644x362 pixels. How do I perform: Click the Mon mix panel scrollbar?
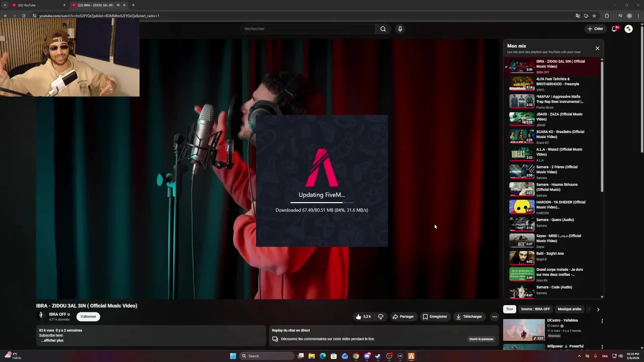coord(602,126)
